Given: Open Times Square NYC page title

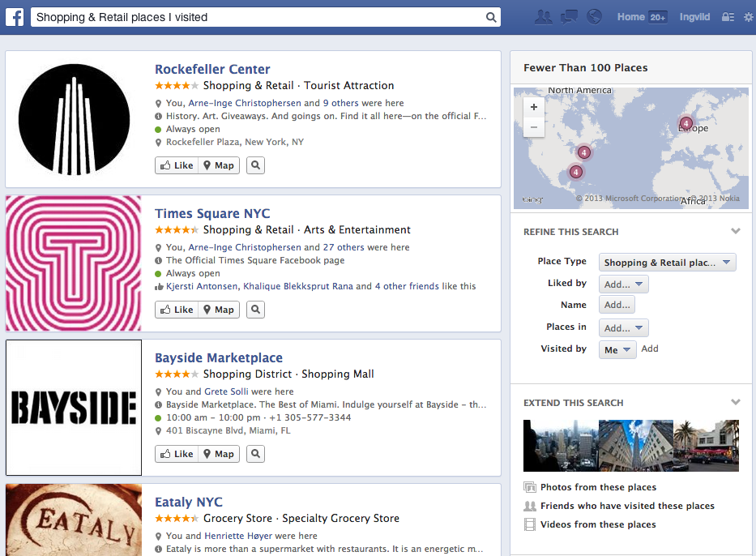Looking at the screenshot, I should [212, 213].
